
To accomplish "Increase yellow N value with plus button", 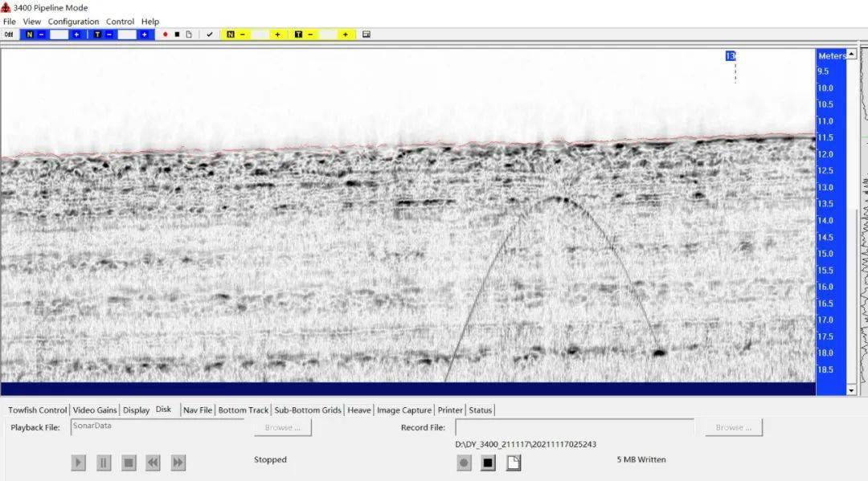I will (277, 35).
